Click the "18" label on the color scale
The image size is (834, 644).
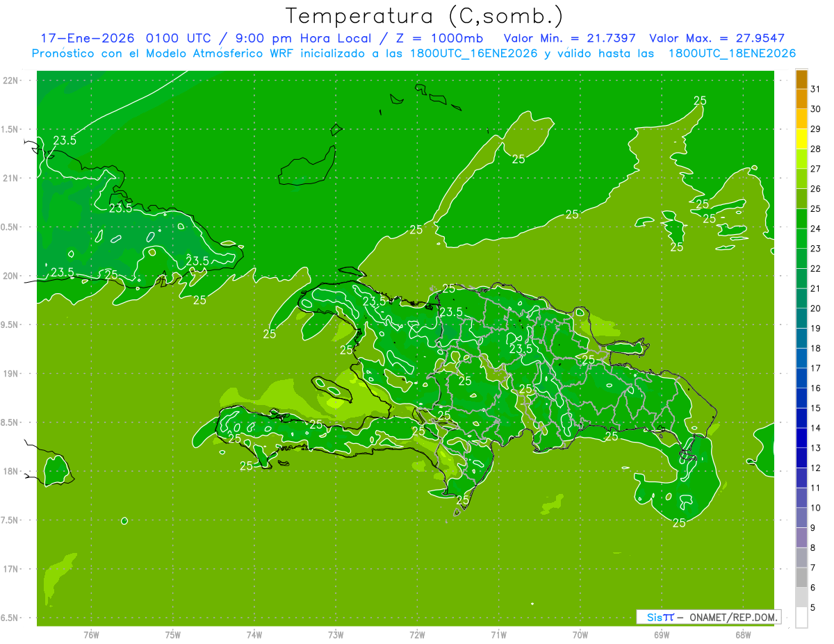[x=816, y=348]
